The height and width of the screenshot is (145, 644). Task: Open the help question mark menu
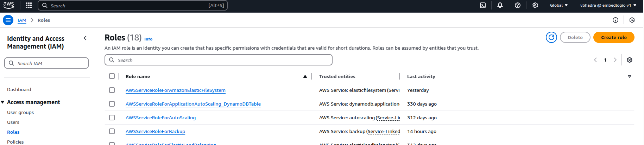click(517, 5)
